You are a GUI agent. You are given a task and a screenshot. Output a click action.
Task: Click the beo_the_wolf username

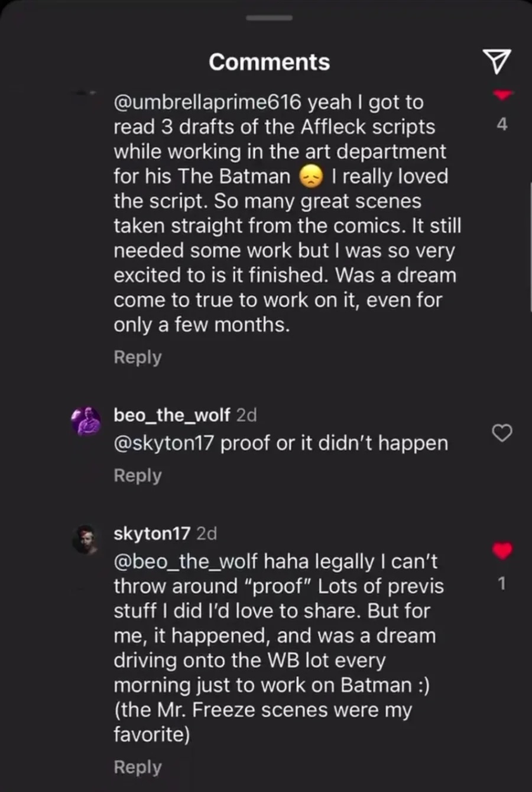171,415
